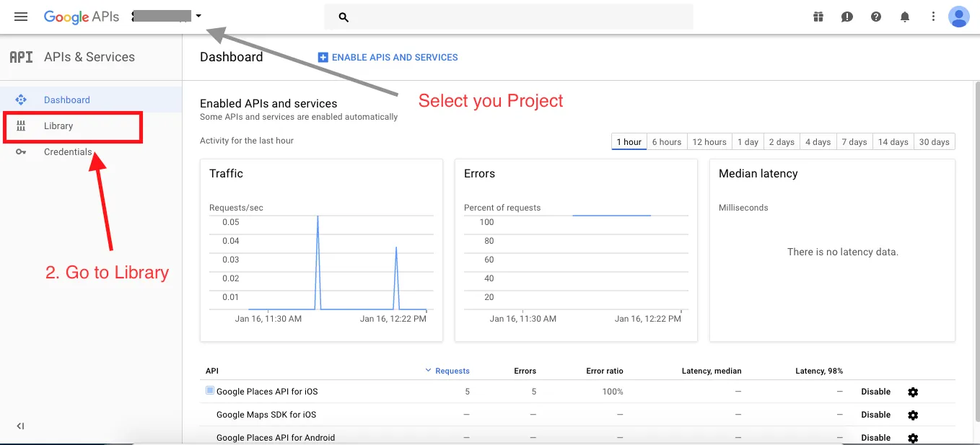Collapse the left sidebar panel
The image size is (980, 445).
[20, 426]
